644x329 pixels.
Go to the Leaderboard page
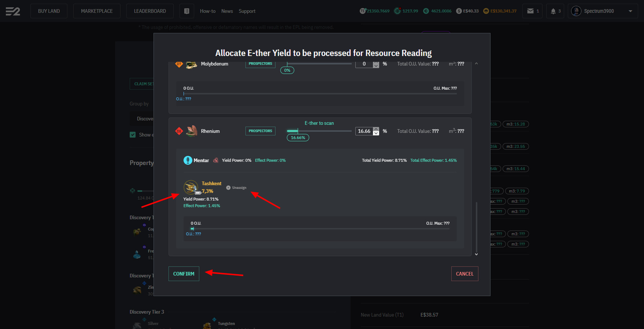(x=150, y=11)
